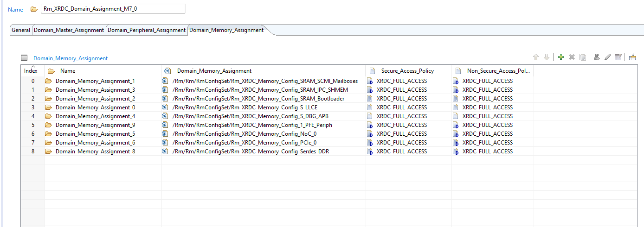The width and height of the screenshot is (644, 227).
Task: Click the green plus add-element icon
Action: pyautogui.click(x=561, y=57)
